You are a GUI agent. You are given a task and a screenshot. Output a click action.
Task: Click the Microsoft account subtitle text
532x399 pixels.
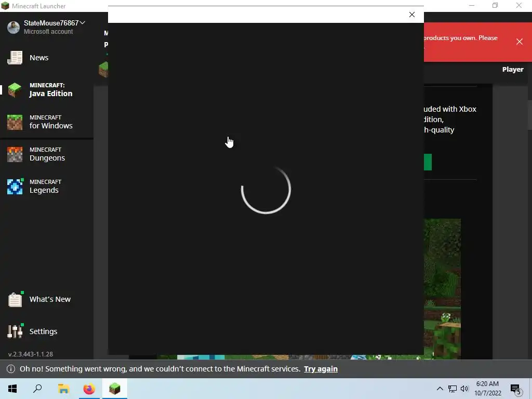(48, 32)
